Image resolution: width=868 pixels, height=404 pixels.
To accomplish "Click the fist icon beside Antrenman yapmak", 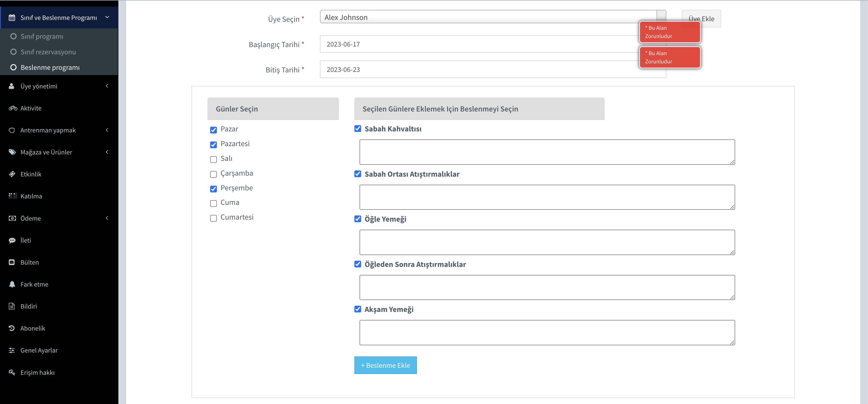I will 12,130.
